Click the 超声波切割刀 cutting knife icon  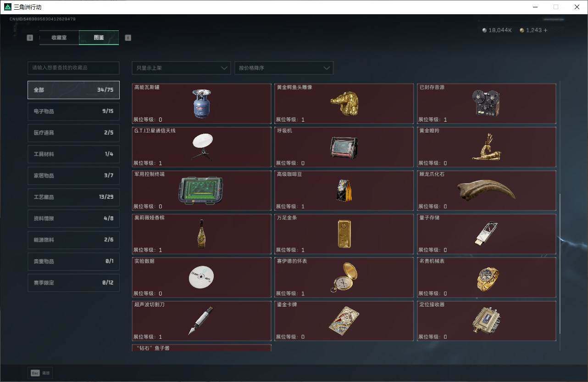click(201, 320)
